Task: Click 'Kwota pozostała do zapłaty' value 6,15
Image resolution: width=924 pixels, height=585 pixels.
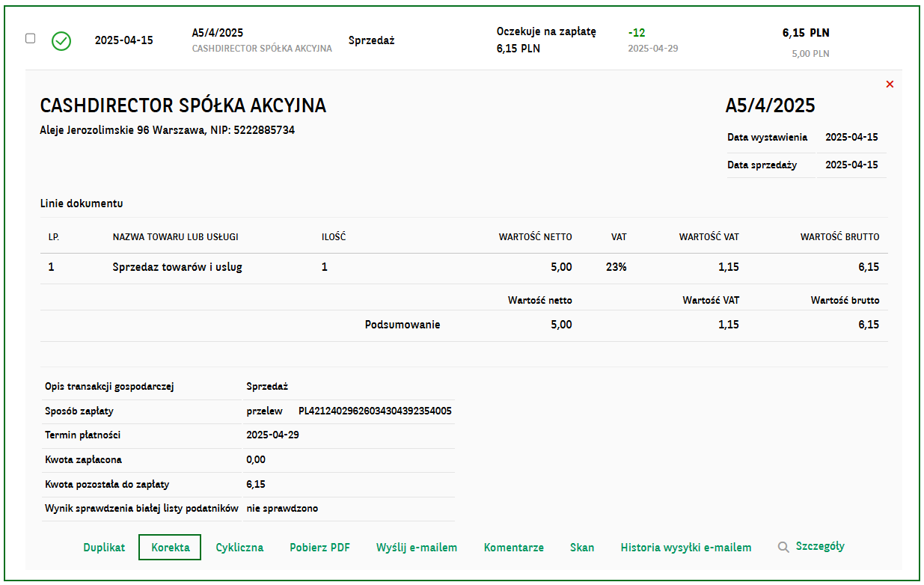Action: [x=256, y=485]
